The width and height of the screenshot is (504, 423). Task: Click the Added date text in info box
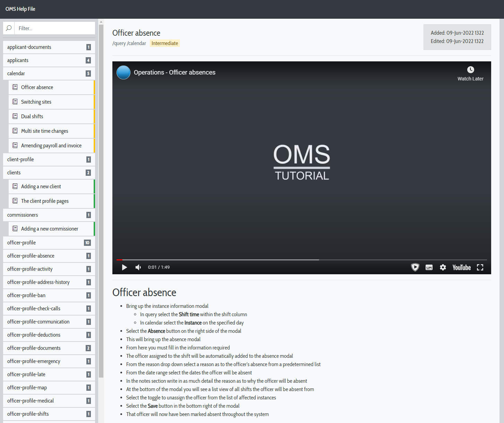point(457,33)
